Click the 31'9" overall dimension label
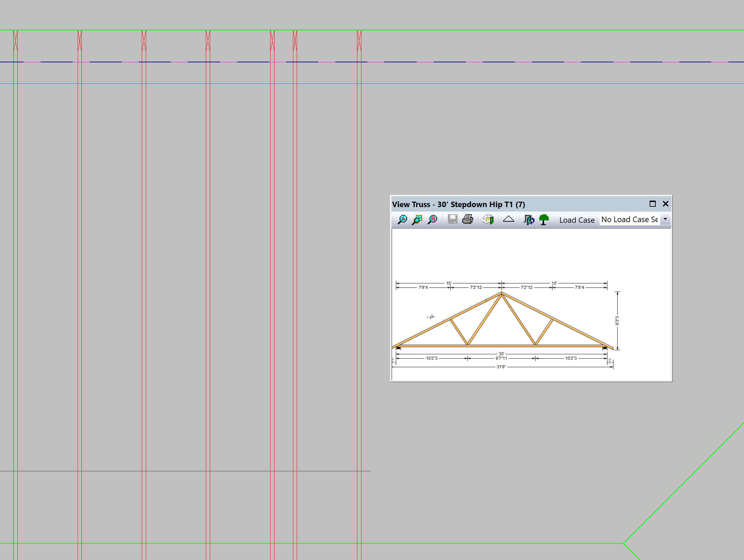744x560 pixels. tap(501, 367)
